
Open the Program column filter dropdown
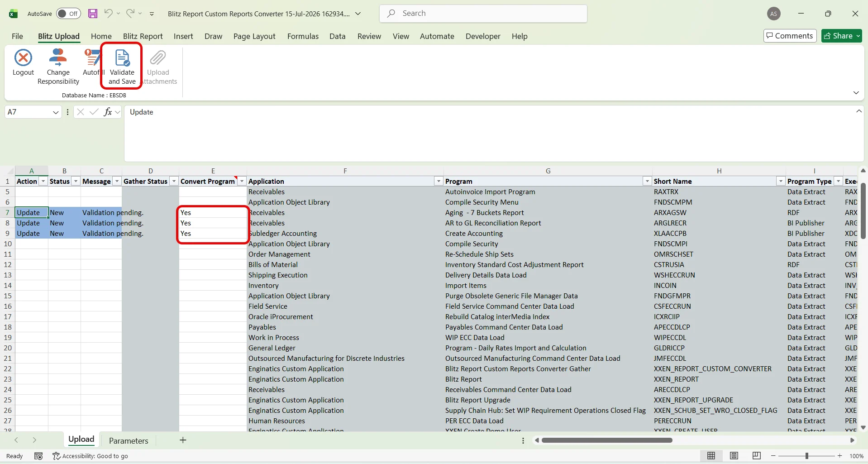coord(647,181)
